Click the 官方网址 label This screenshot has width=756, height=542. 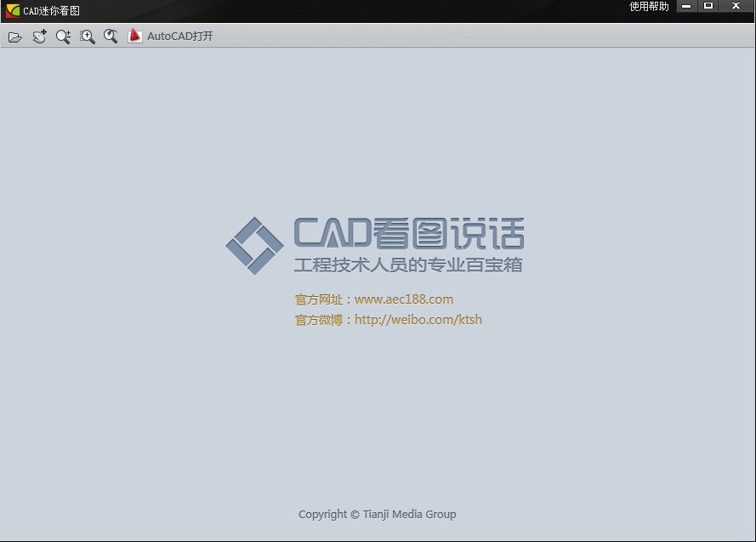pyautogui.click(x=319, y=300)
